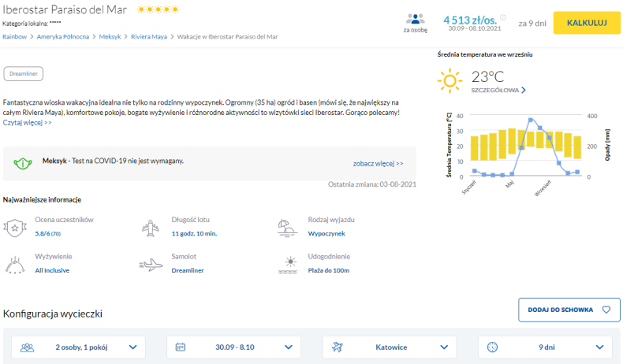The height and width of the screenshot is (364, 623).
Task: Open the Rainbow breadcrumb link
Action: (15, 36)
